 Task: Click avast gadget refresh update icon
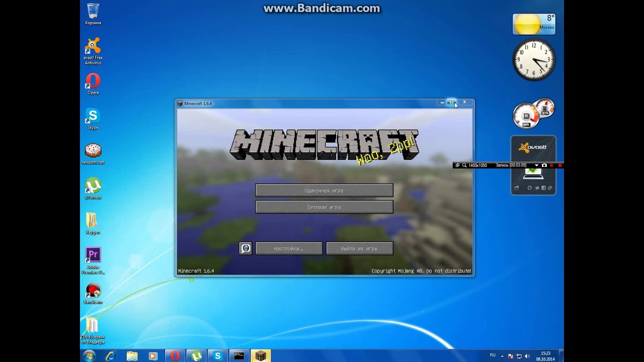coord(530,188)
